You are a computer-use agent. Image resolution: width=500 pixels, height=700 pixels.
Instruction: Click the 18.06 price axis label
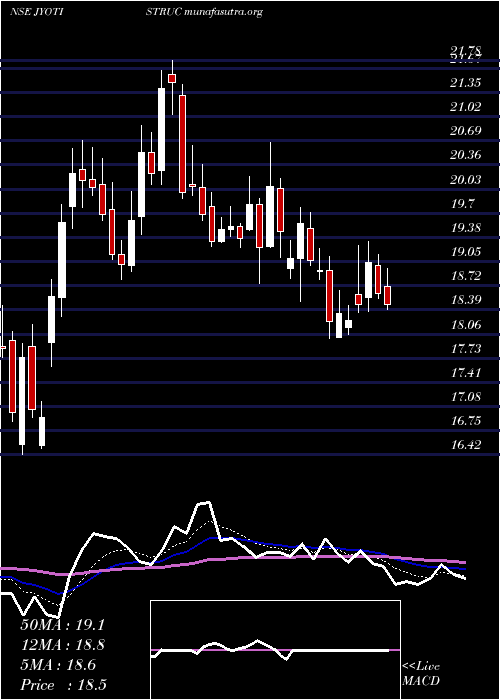click(466, 324)
